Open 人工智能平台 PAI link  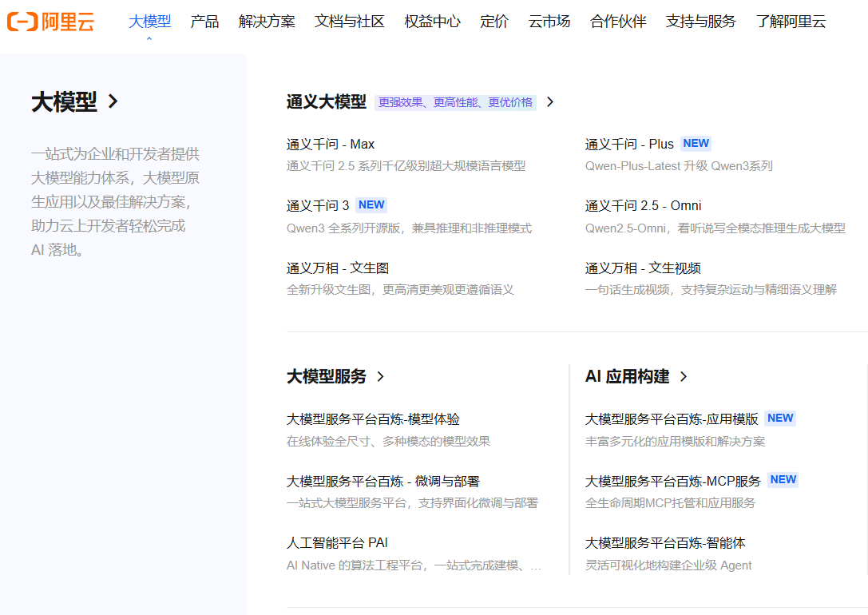tap(337, 543)
